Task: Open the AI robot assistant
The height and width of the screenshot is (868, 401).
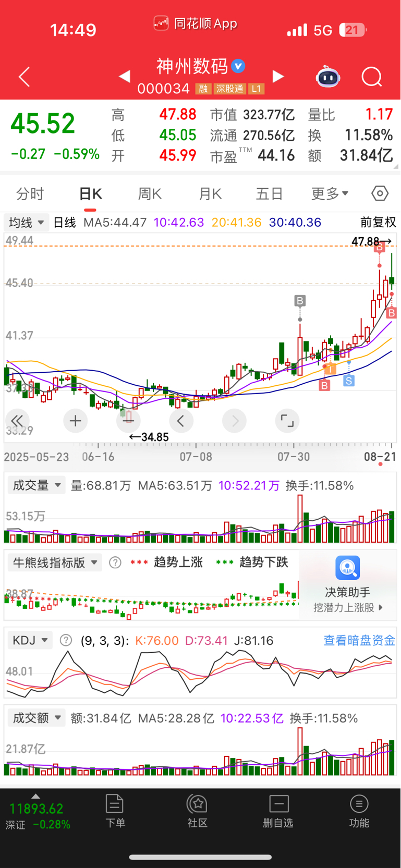Action: tap(328, 77)
